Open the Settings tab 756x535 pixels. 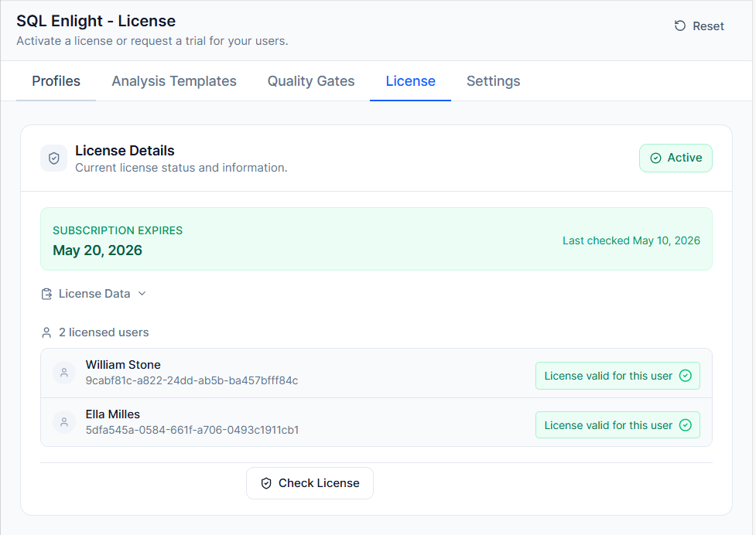click(x=493, y=81)
